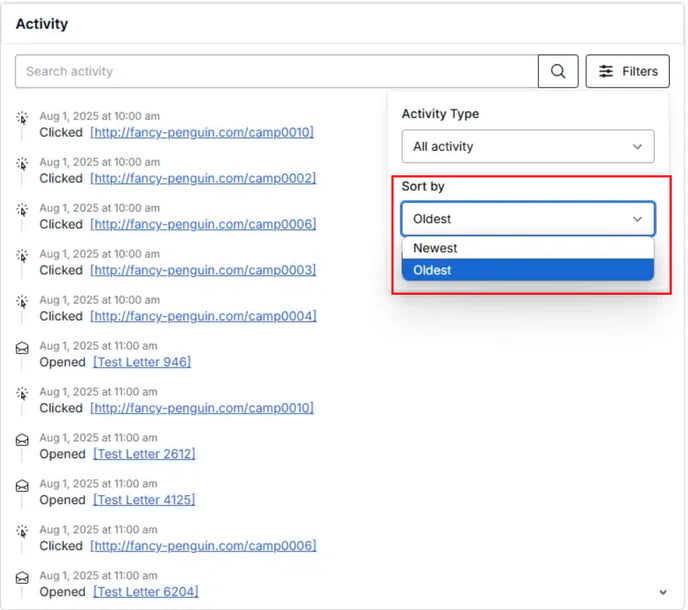The height and width of the screenshot is (610, 688).
Task: Open the Test Letter 6204 link
Action: click(146, 592)
